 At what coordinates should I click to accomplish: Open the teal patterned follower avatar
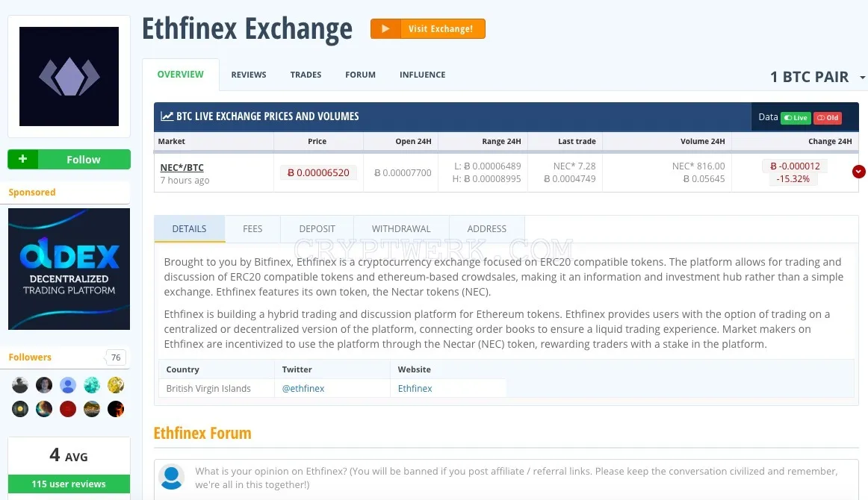coord(92,385)
